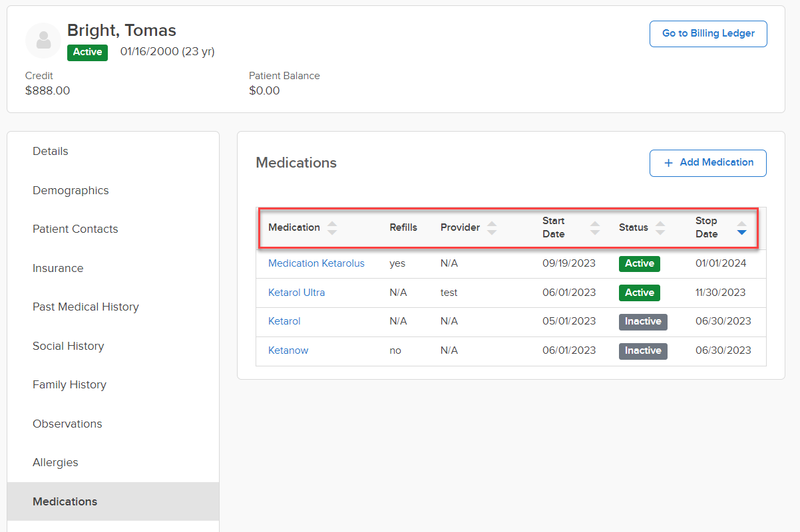
Task: Sort table by Provider column arrows
Action: pyautogui.click(x=492, y=227)
